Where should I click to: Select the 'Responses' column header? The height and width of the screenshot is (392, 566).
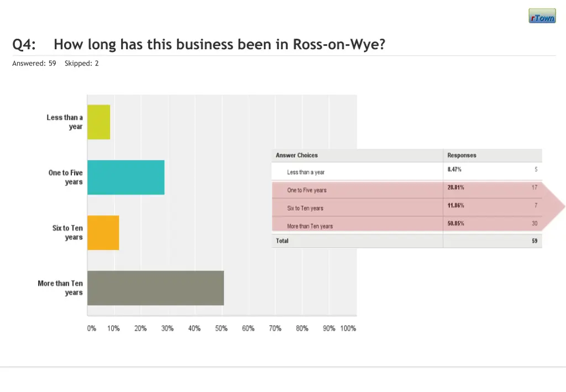[462, 155]
